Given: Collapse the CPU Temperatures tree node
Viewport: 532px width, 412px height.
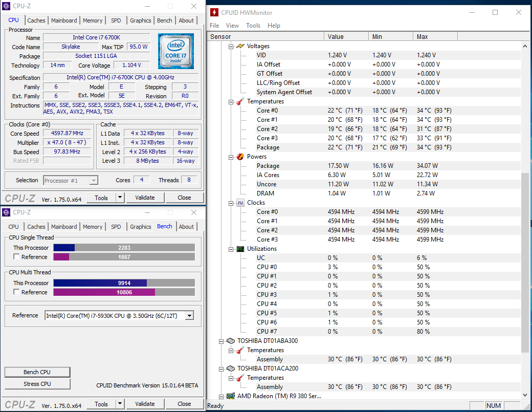Looking at the screenshot, I should [231, 102].
